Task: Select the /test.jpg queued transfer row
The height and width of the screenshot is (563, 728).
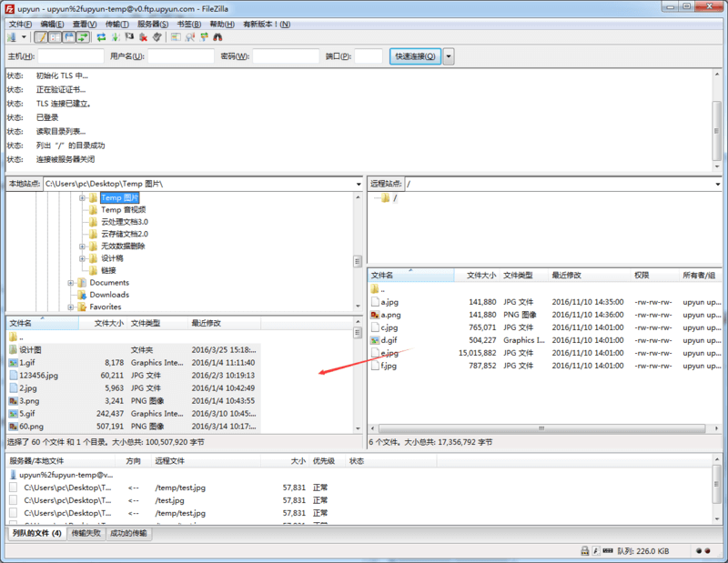Action: coord(169,500)
